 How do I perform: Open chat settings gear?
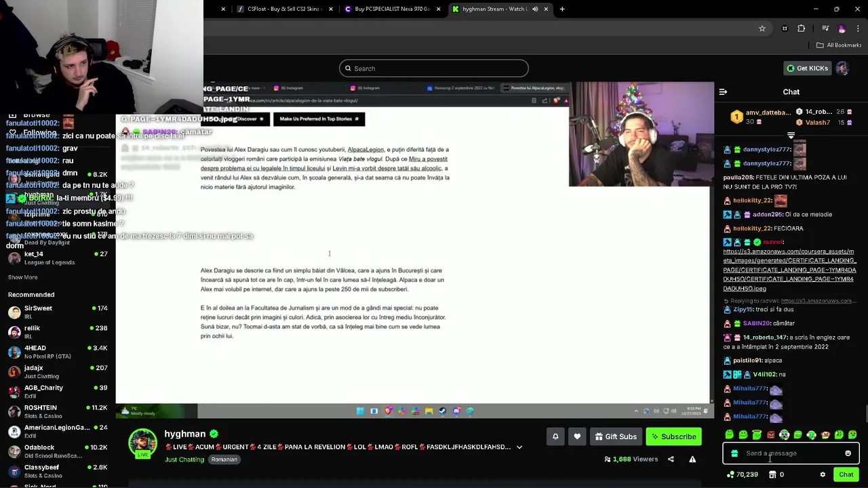(823, 474)
